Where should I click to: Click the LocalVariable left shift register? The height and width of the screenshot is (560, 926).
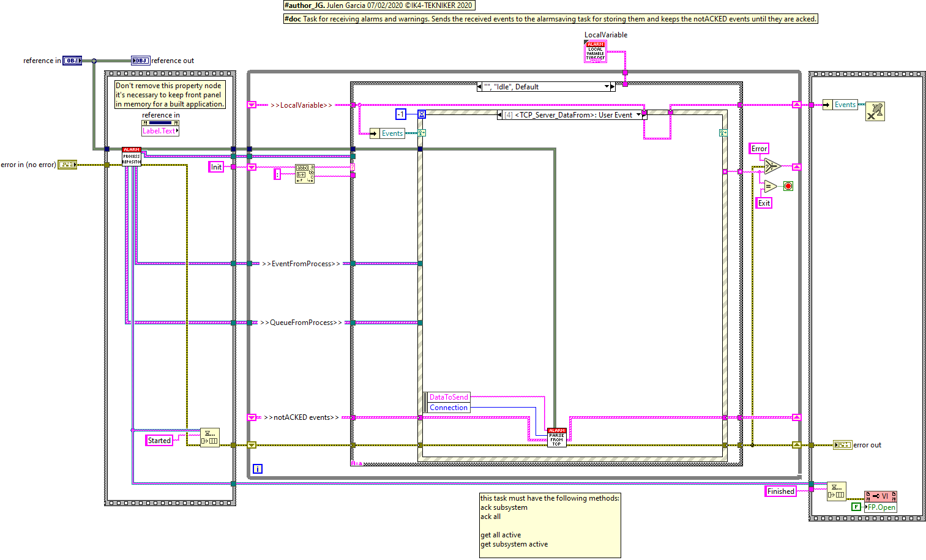252,105
